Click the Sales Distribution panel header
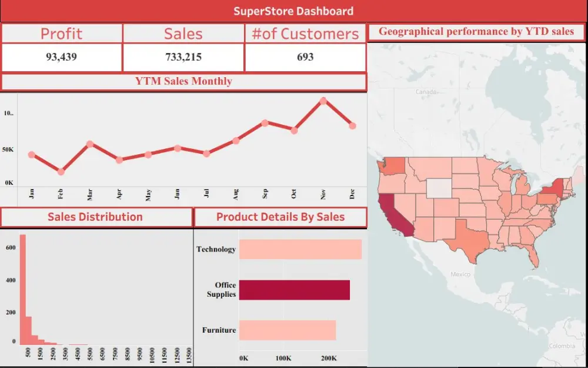 pyautogui.click(x=96, y=217)
